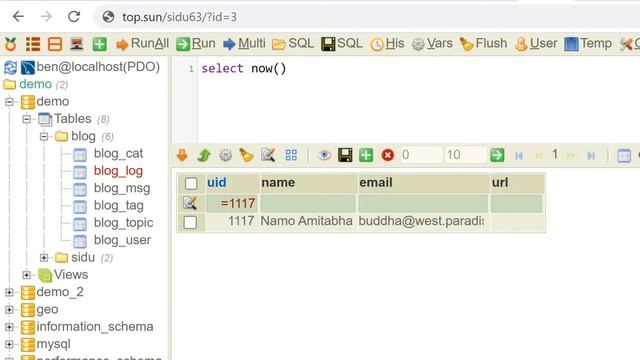Collapse the demo database node
This screenshot has height=360, width=640.
9,102
